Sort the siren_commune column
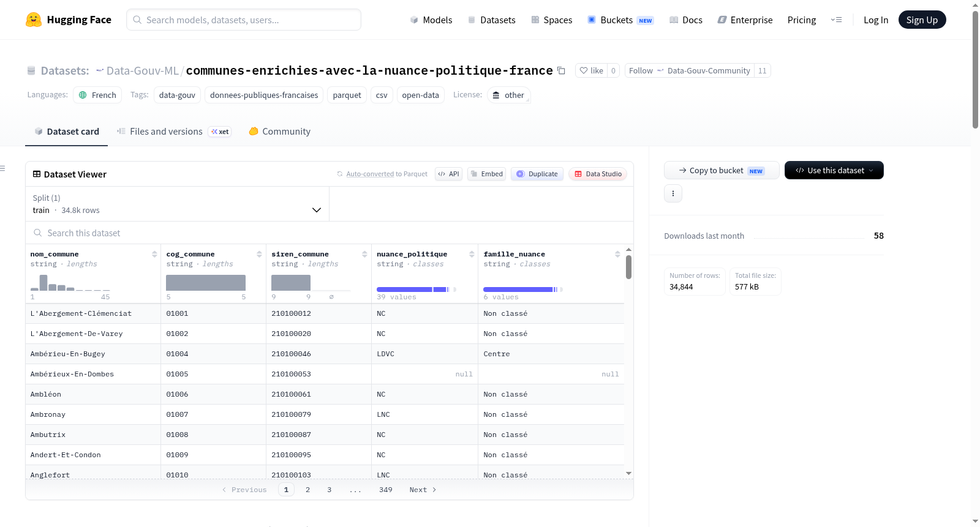980x527 pixels. [364, 254]
